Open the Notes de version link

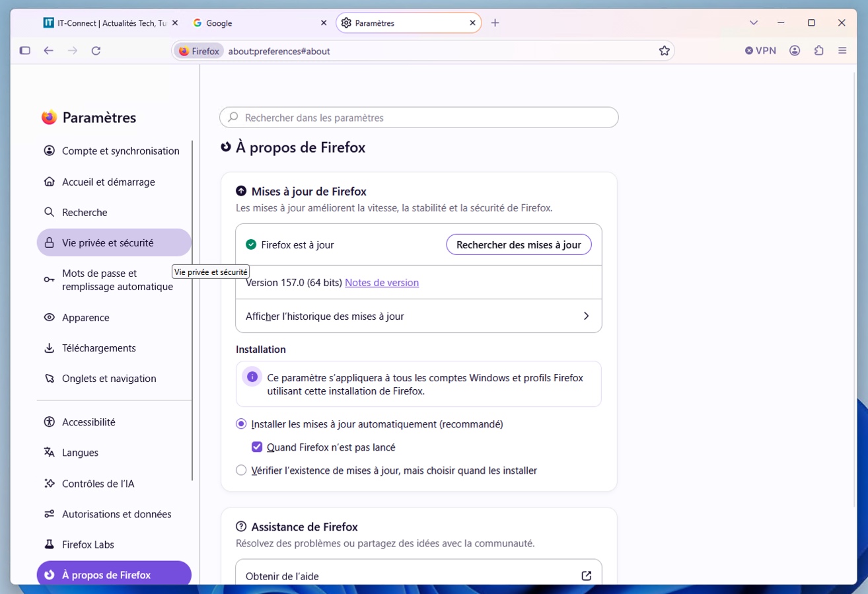coord(382,283)
